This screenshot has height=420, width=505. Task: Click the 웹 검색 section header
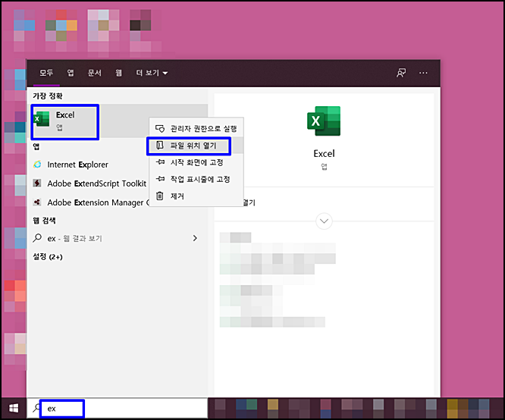(x=45, y=221)
